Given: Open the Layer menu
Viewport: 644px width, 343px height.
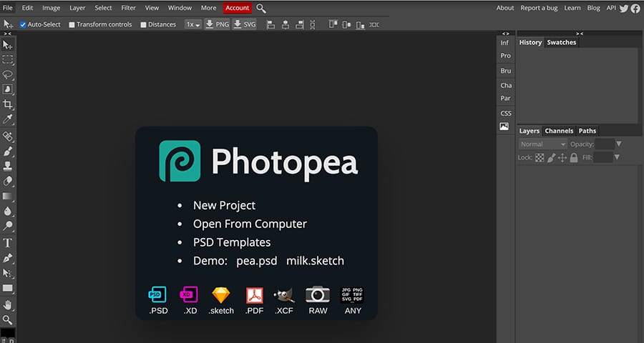Looking at the screenshot, I should coord(77,8).
